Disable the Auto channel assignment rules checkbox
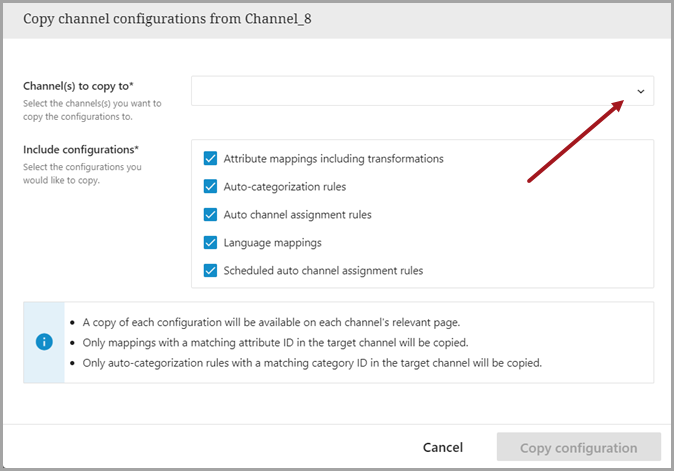 (210, 214)
